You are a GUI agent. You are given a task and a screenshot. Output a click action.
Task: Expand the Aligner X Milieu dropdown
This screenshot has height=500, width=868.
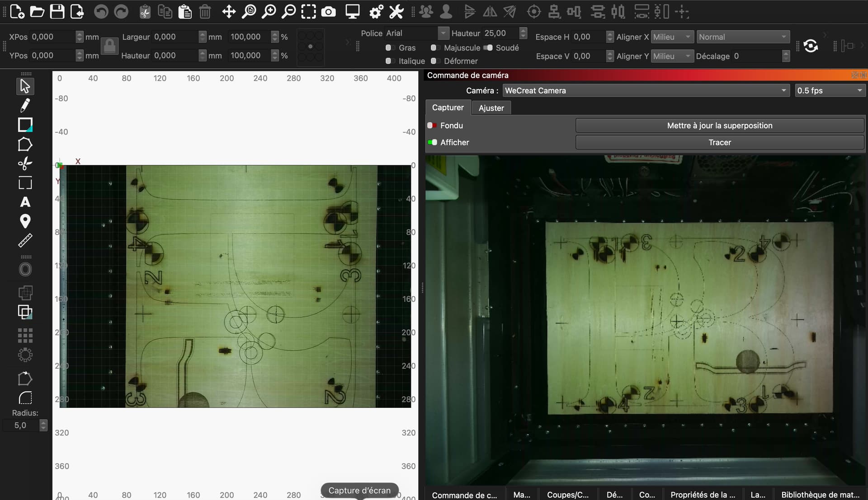[x=672, y=37]
